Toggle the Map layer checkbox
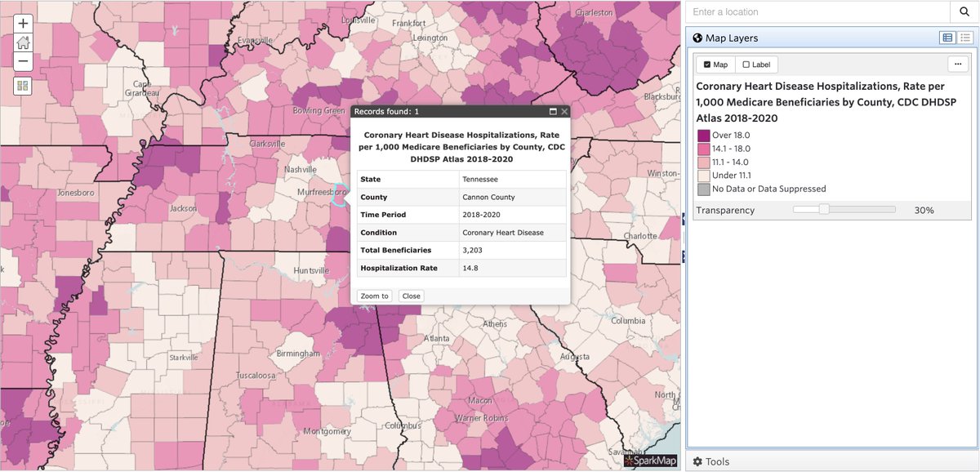The image size is (980, 472). (707, 65)
